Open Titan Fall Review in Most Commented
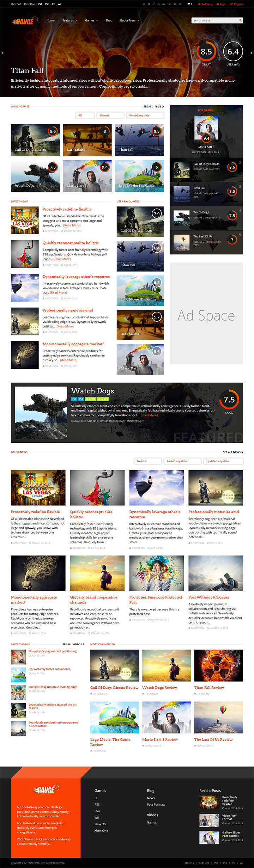This screenshot has width=254, height=868. click(x=209, y=688)
